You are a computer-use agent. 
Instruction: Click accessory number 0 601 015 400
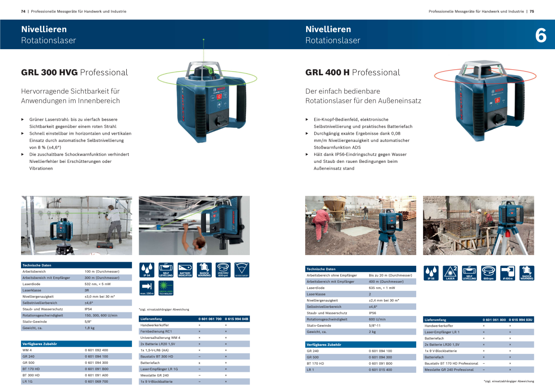[x=380, y=370]
